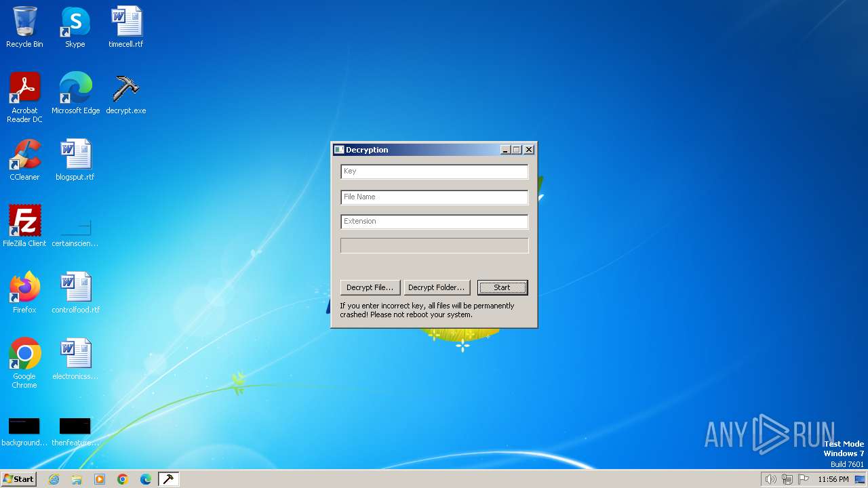The width and height of the screenshot is (868, 488).
Task: Select the electronicss... document icon
Action: (75, 359)
